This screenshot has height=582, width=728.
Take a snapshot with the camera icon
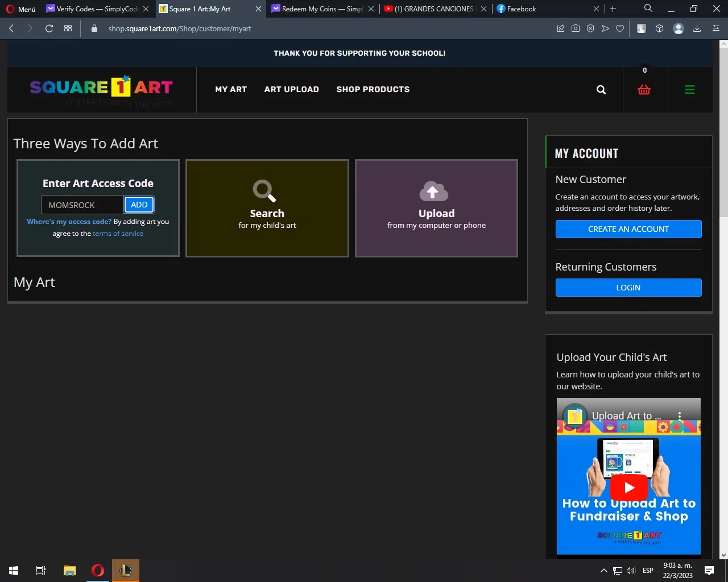tap(576, 28)
